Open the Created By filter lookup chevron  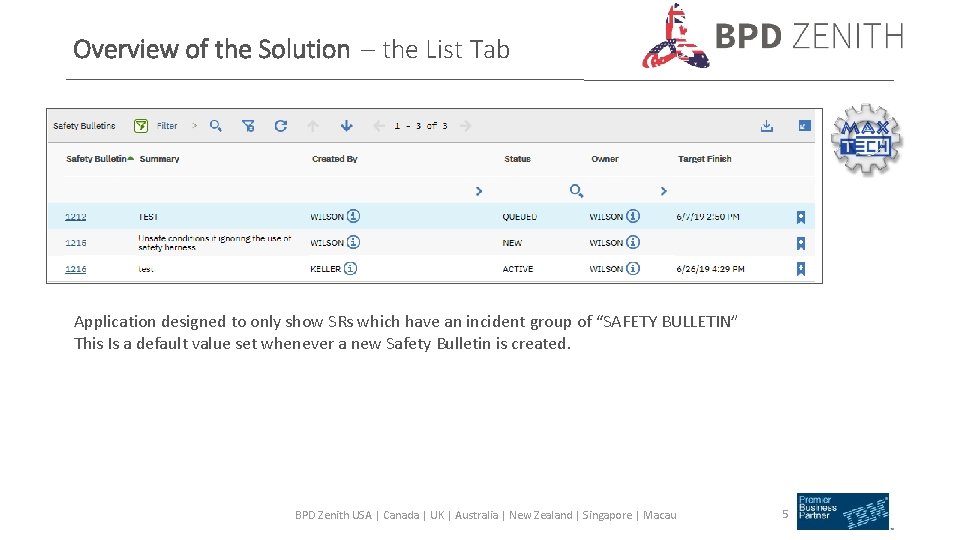(479, 191)
